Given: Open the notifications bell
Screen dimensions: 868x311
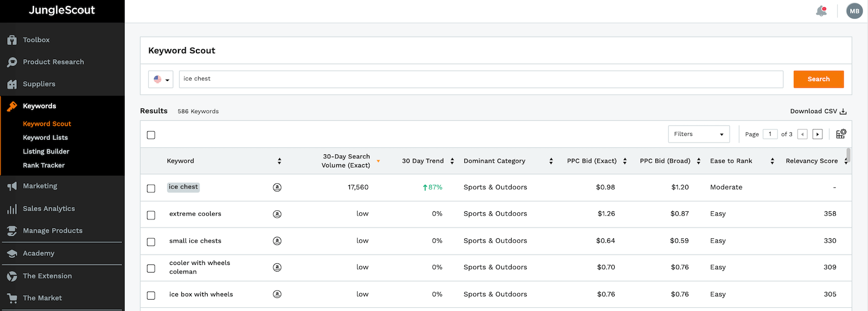Looking at the screenshot, I should (821, 11).
